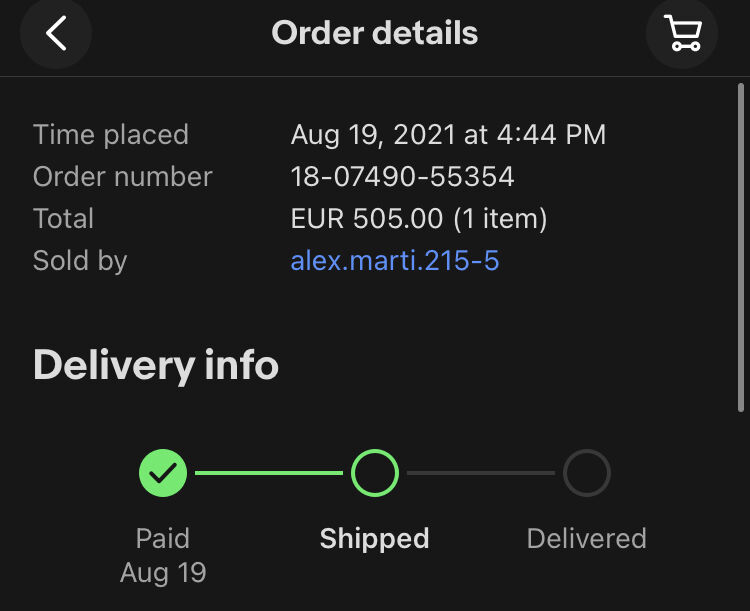Click the Shipped step label
750x611 pixels.
point(375,538)
